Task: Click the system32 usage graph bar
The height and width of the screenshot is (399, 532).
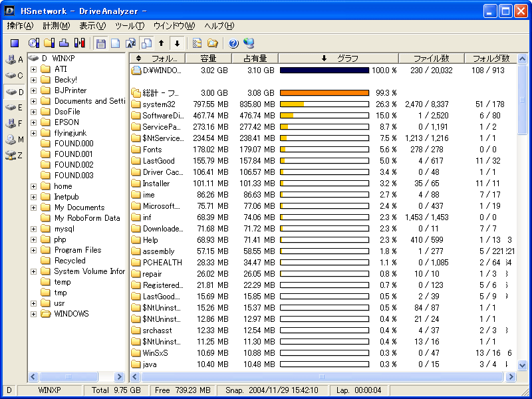Action: pyautogui.click(x=325, y=104)
